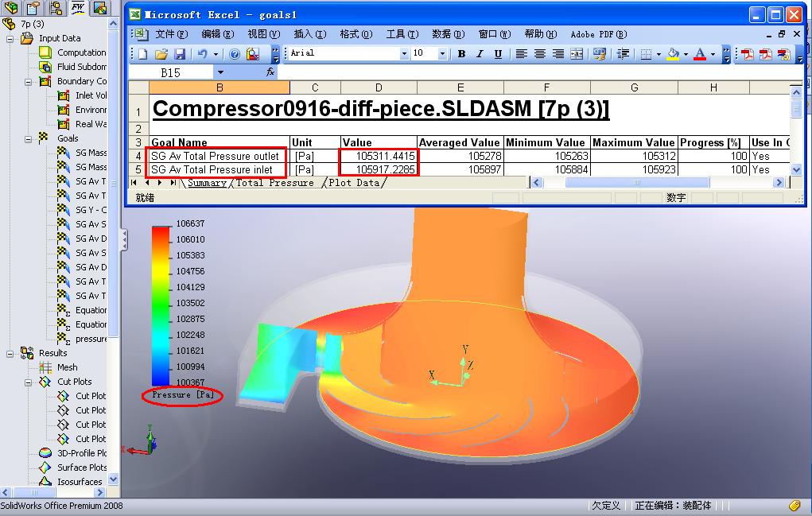Viewport: 812px width, 516px height.
Task: Open the last colored display tab icon
Action: (100, 7)
